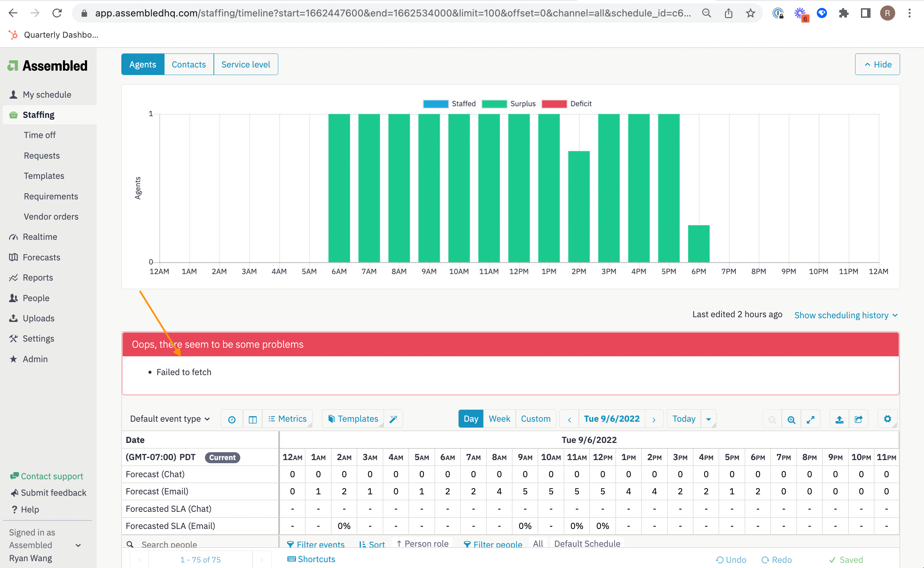Open the Default event type dropdown

coord(170,419)
